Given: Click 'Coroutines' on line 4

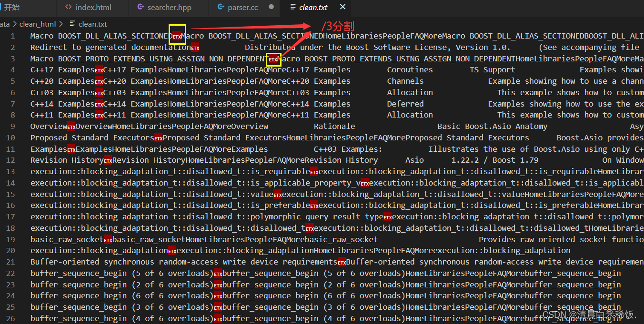Looking at the screenshot, I should point(410,70).
